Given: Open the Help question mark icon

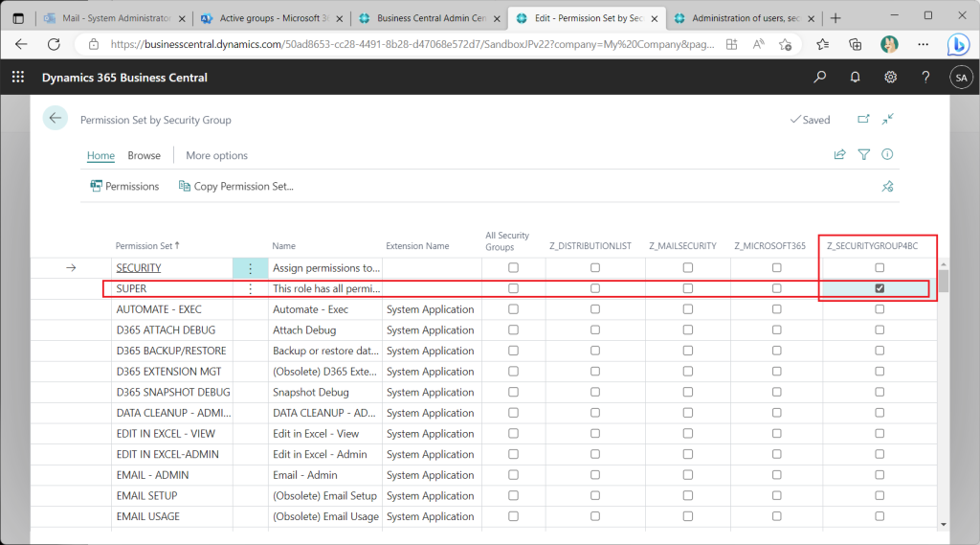Looking at the screenshot, I should [925, 77].
